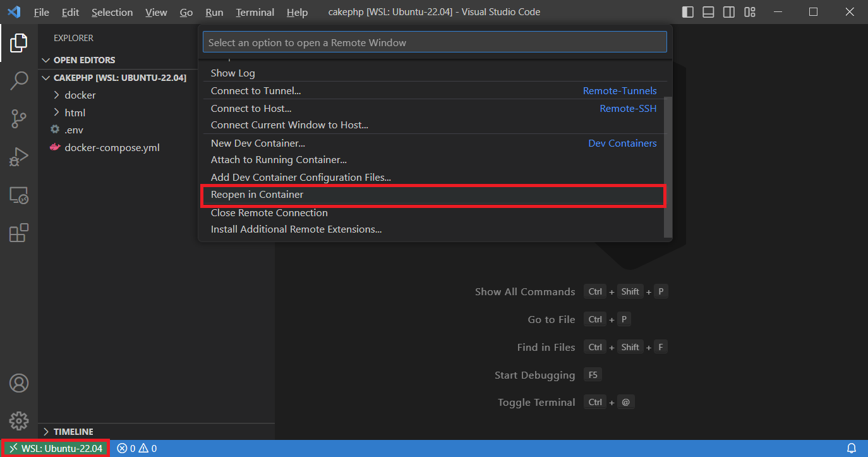Click the Go to File hint text
Image resolution: width=868 pixels, height=457 pixels.
click(552, 319)
